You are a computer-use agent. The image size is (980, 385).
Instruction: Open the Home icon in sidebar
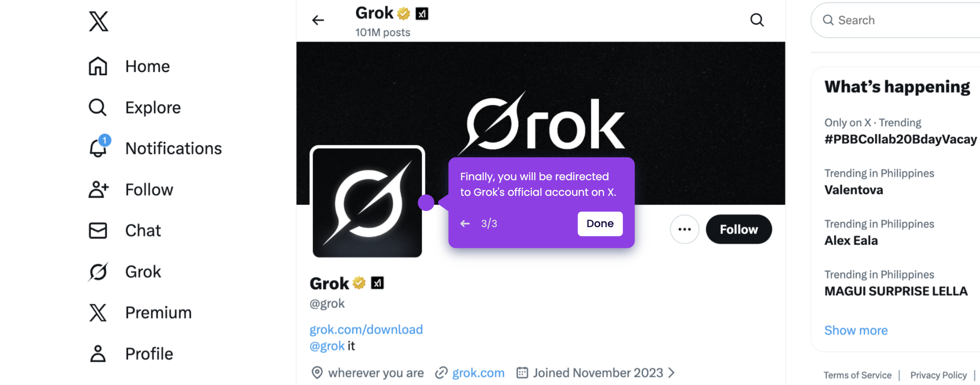tap(98, 66)
